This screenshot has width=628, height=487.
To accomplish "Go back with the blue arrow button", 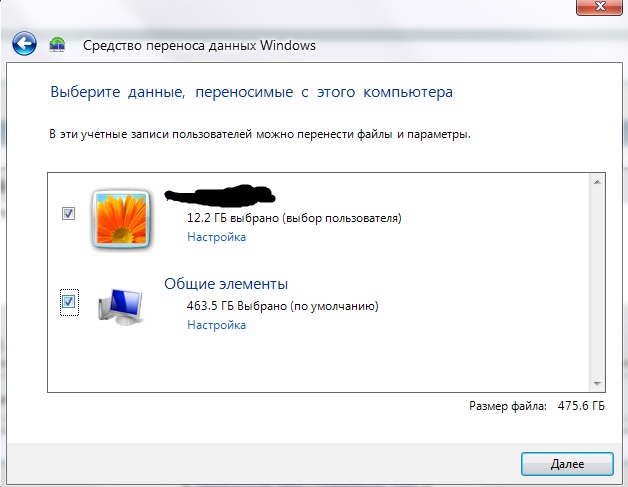I will [x=24, y=43].
